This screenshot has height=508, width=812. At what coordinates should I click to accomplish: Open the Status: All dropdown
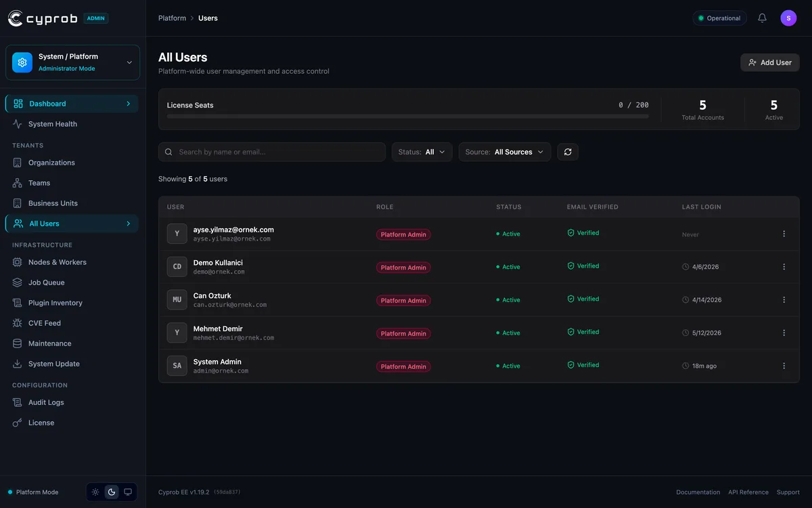click(422, 152)
